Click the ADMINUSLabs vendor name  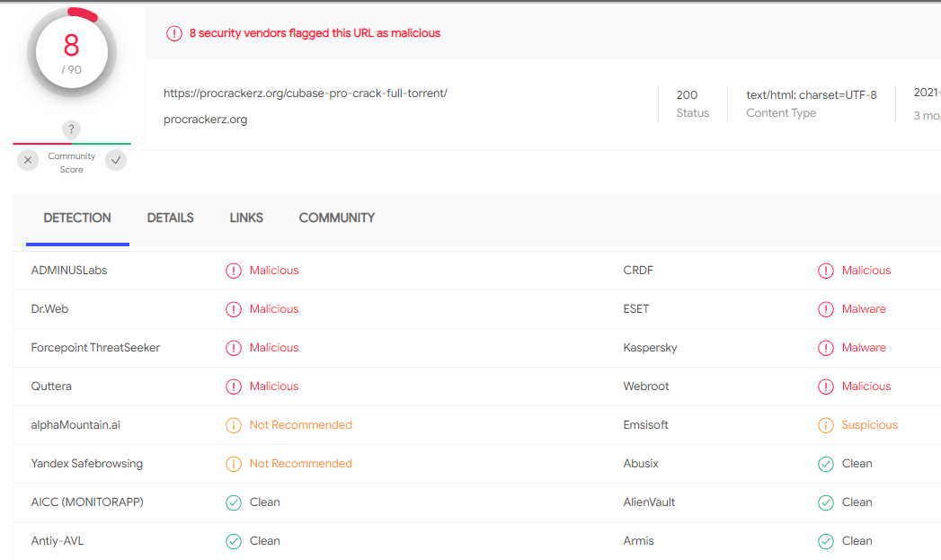(69, 270)
